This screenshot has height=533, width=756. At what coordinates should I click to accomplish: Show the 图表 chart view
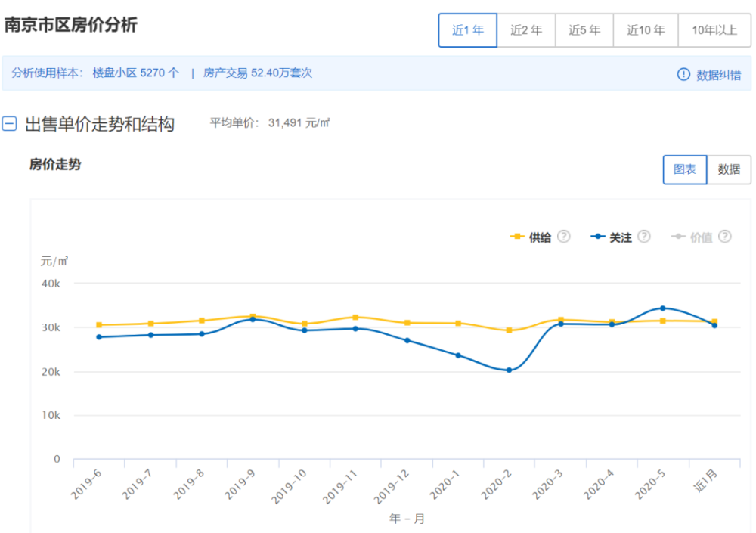coord(685,169)
